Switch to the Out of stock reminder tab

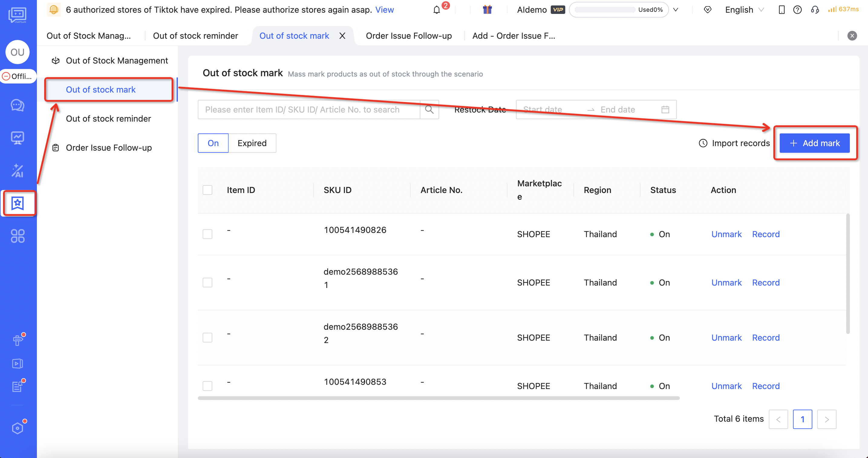(x=195, y=36)
